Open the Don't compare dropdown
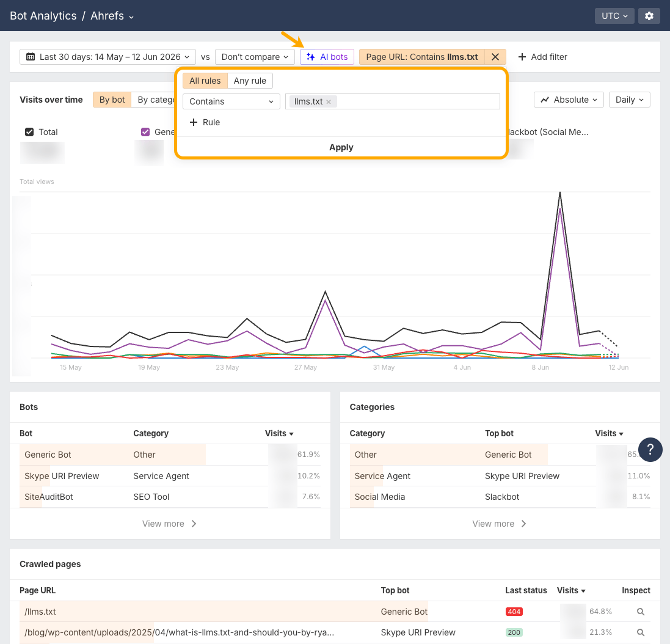This screenshot has width=670, height=644. 255,57
